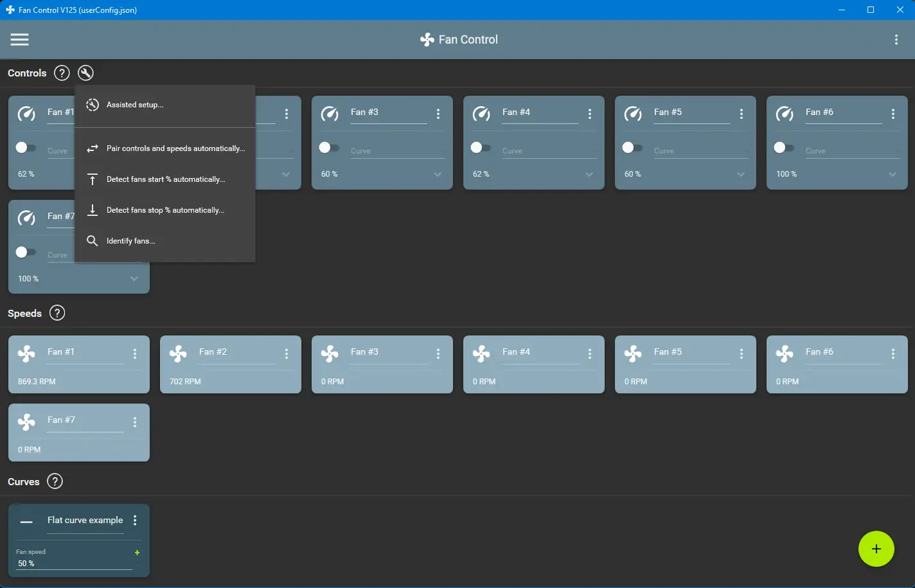
Task: Click the fan icon on Fan #7 speed card
Action: pos(26,422)
